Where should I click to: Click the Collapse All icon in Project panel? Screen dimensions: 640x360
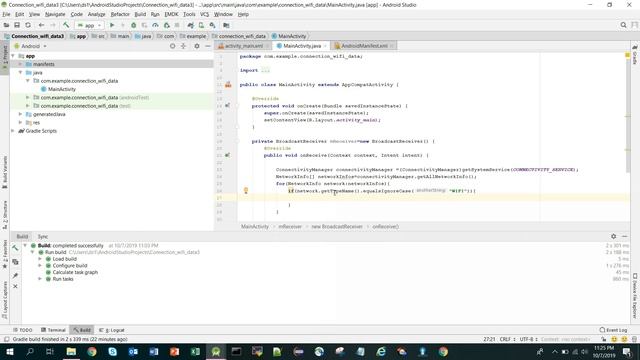pyautogui.click(x=183, y=46)
